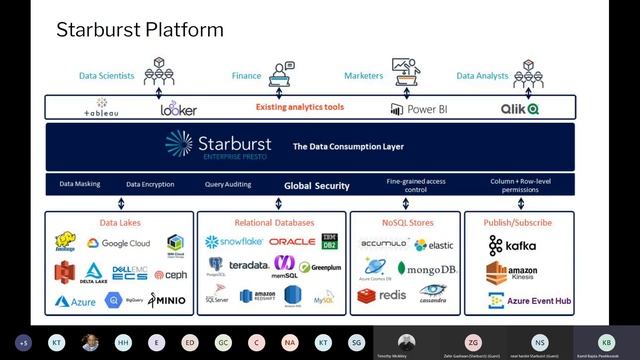Click the mongoDB logo
This screenshot has height=360, width=640.
click(427, 269)
